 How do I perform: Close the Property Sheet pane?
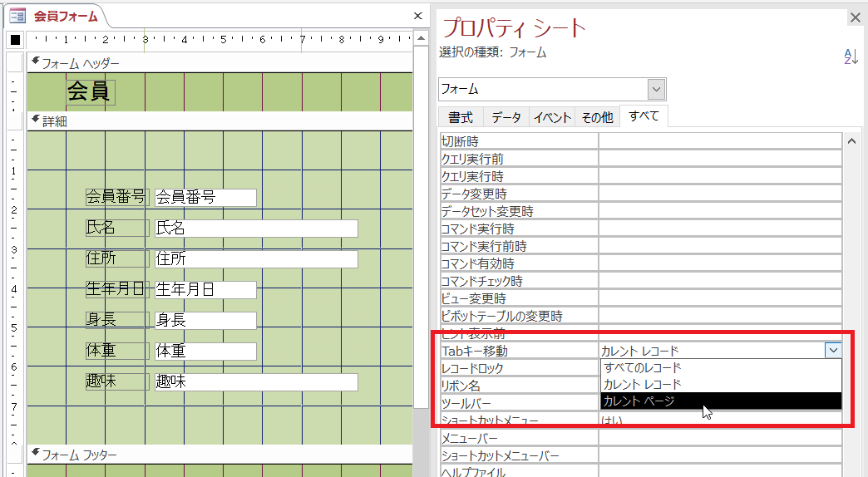[x=856, y=18]
